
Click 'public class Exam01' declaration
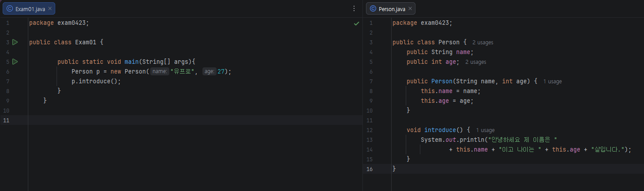point(62,42)
